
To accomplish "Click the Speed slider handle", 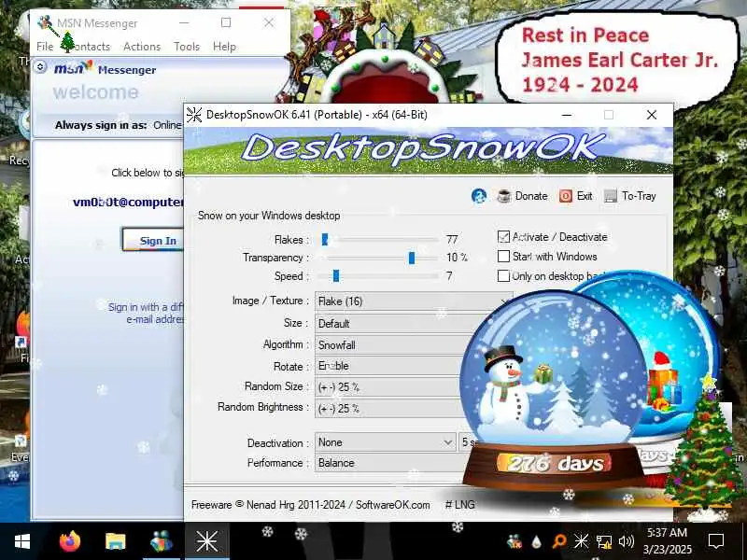I will point(336,275).
